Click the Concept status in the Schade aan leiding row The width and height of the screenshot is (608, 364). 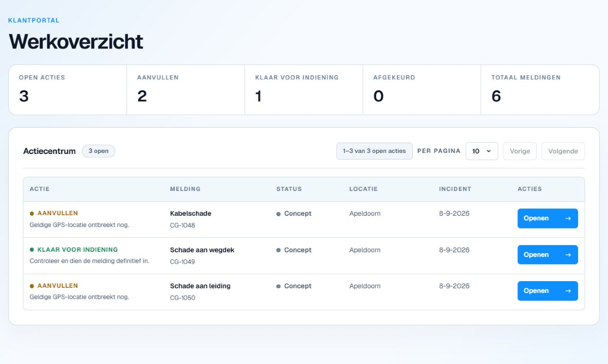coord(294,286)
